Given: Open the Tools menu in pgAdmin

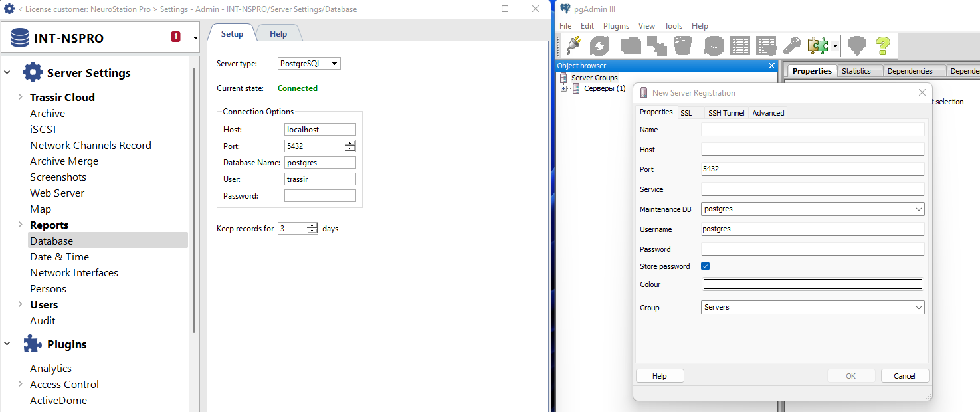Looking at the screenshot, I should (x=673, y=26).
